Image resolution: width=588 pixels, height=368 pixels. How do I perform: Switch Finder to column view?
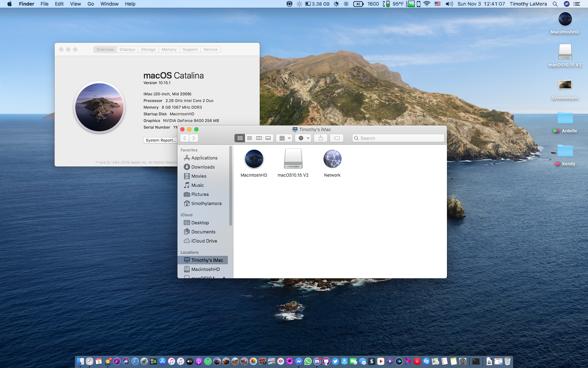(x=259, y=138)
